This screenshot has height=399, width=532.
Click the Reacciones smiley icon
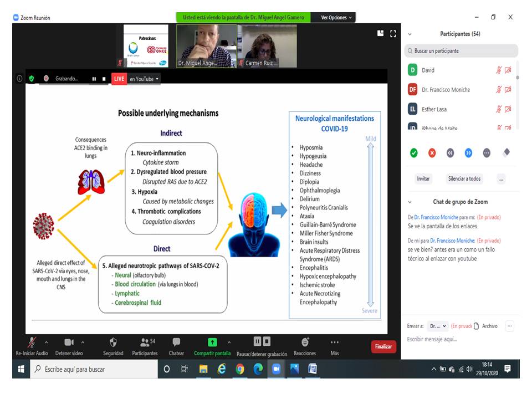[x=305, y=342]
